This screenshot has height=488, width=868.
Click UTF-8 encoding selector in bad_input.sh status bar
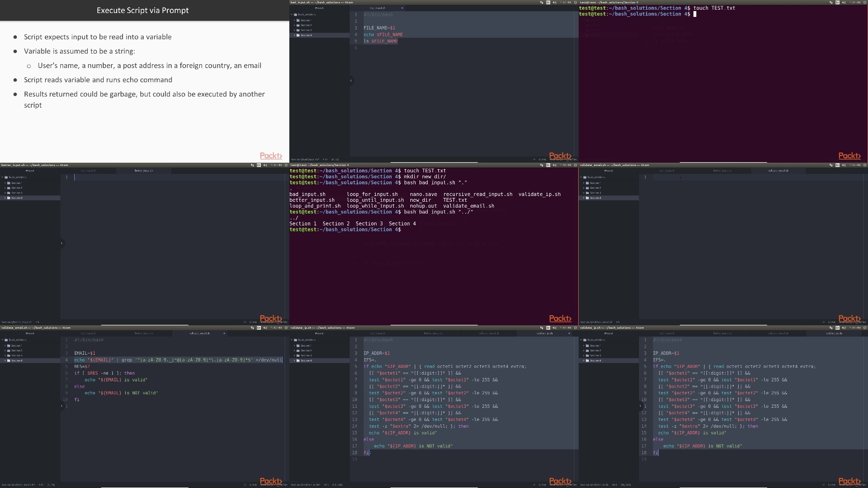pos(542,159)
